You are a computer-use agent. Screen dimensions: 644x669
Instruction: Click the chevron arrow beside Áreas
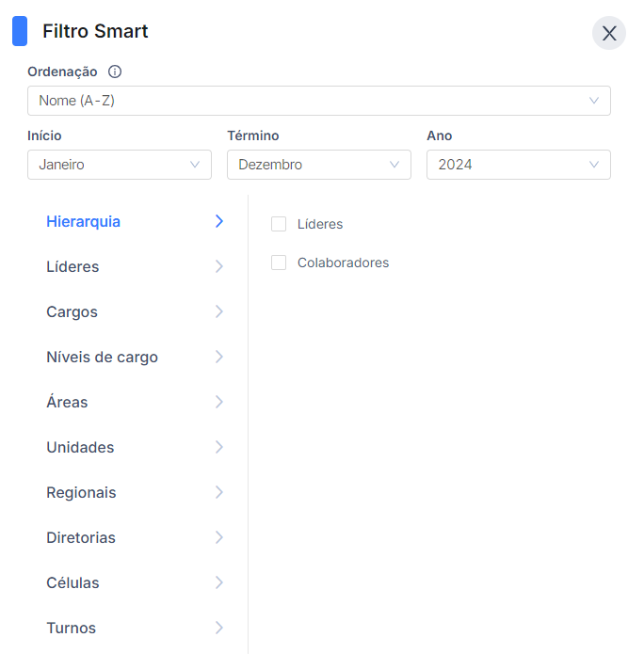tap(219, 402)
